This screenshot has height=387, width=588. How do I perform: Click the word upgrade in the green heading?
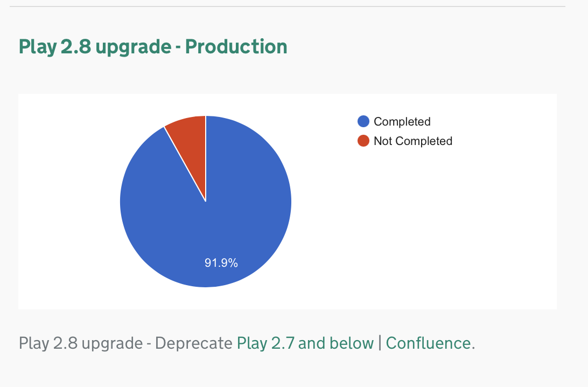[x=134, y=47]
